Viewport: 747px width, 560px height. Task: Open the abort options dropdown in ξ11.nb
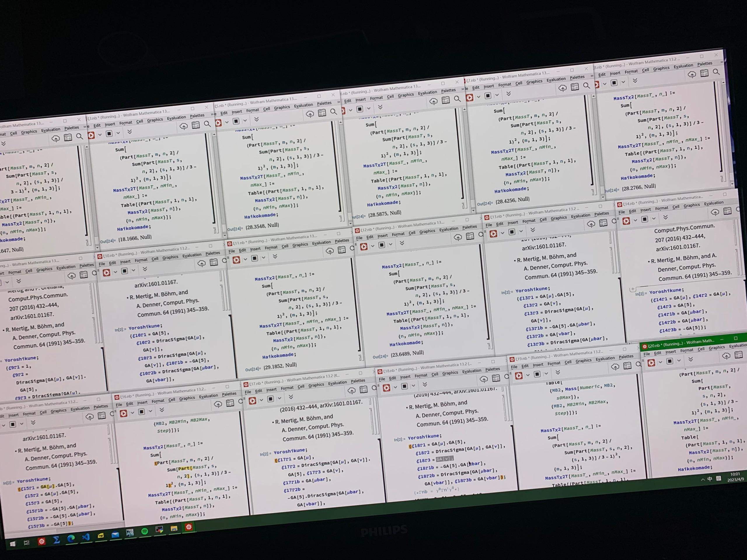[263, 258]
